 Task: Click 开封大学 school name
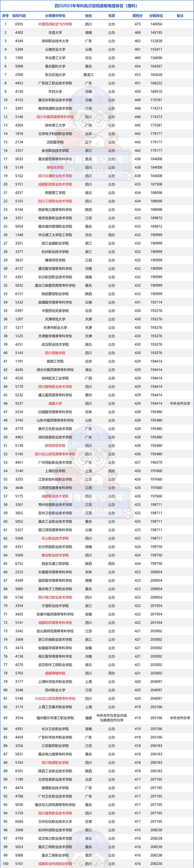[x=55, y=92]
